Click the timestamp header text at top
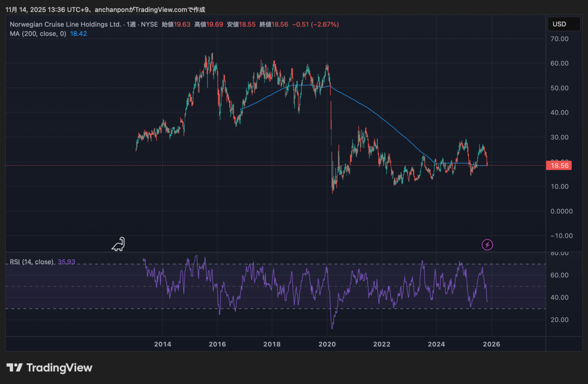This screenshot has width=588, height=384. click(x=105, y=9)
